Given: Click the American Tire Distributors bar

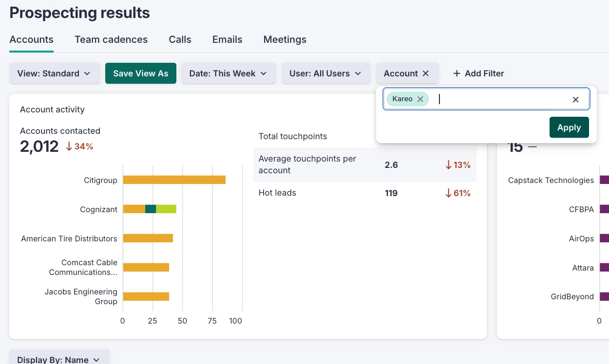Looking at the screenshot, I should point(148,238).
